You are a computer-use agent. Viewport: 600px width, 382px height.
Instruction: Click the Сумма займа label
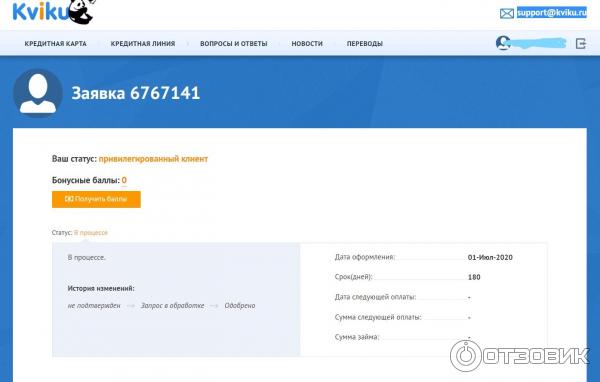[x=357, y=337]
